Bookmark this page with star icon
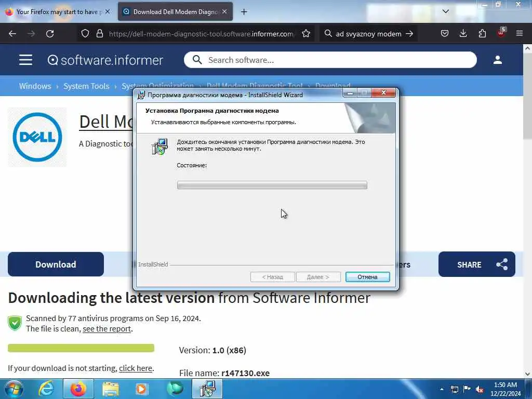 click(306, 33)
